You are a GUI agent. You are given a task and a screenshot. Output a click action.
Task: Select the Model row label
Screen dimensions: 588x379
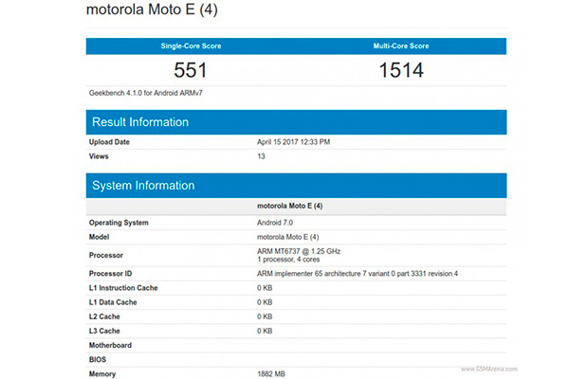101,235
